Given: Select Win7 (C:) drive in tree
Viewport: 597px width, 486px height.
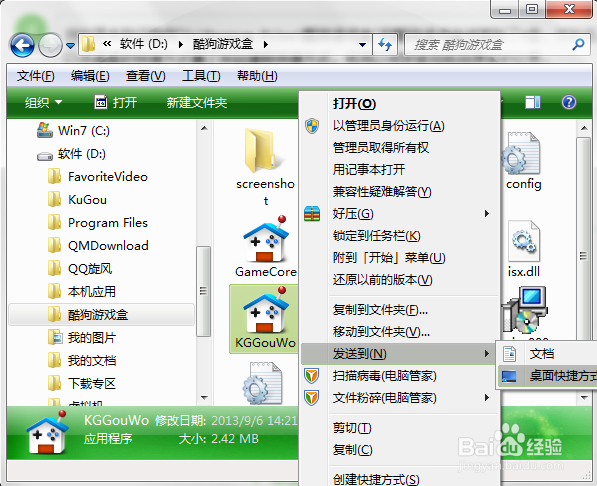Looking at the screenshot, I should click(73, 131).
